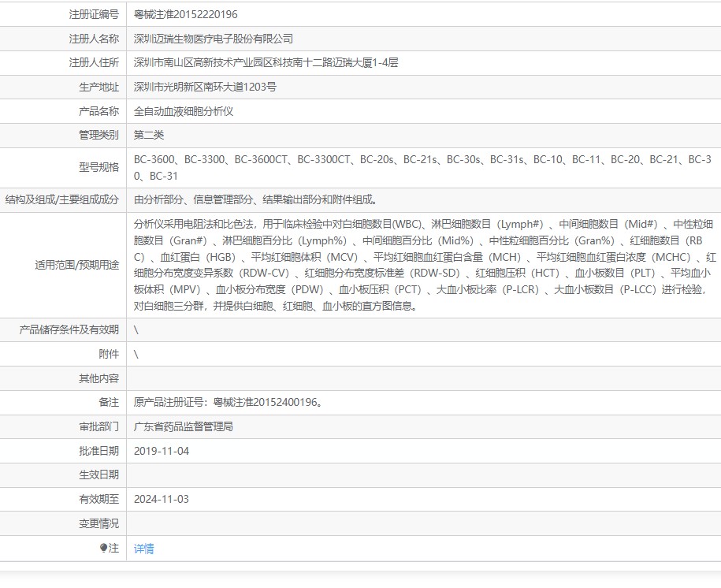Click registration number 粤械注准20152220196
Image resolution: width=721 pixels, height=588 pixels.
(186, 14)
